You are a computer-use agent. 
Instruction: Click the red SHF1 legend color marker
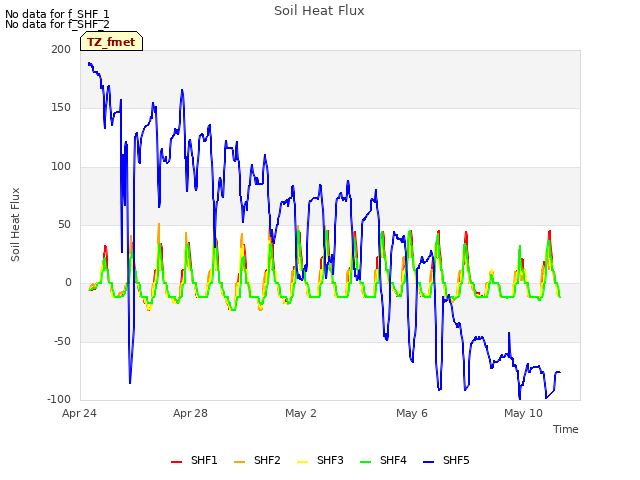pyautogui.click(x=176, y=462)
